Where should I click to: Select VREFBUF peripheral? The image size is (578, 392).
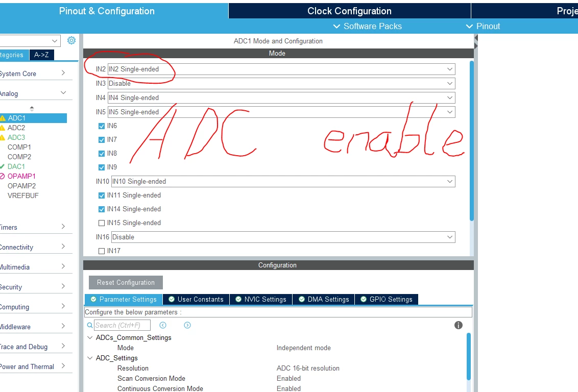coord(23,195)
